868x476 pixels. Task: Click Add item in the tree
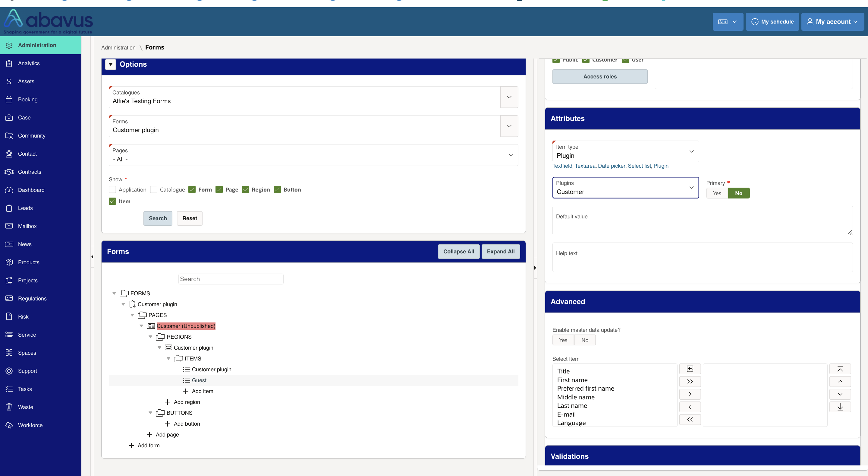(x=202, y=391)
